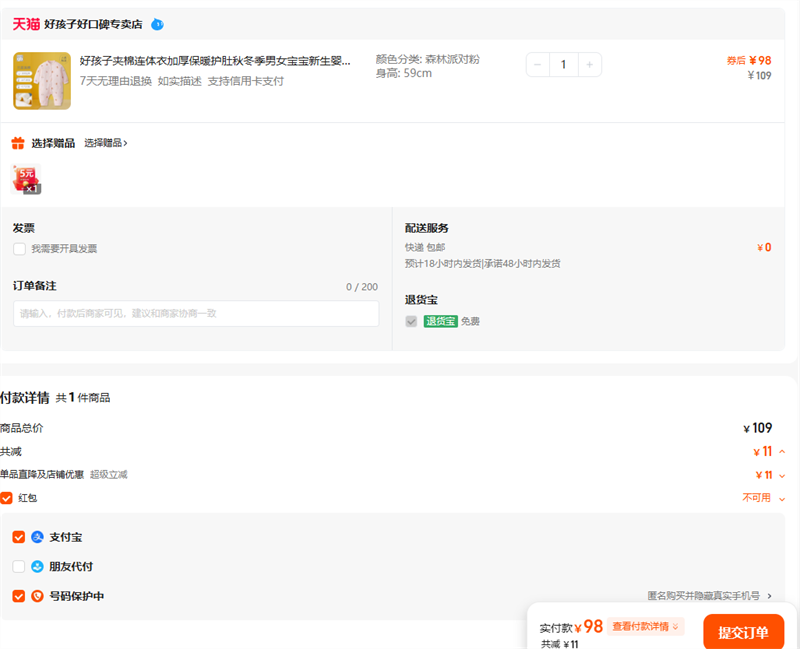
Task: Uncheck the 支付宝 payment checkbox
Action: click(x=18, y=537)
